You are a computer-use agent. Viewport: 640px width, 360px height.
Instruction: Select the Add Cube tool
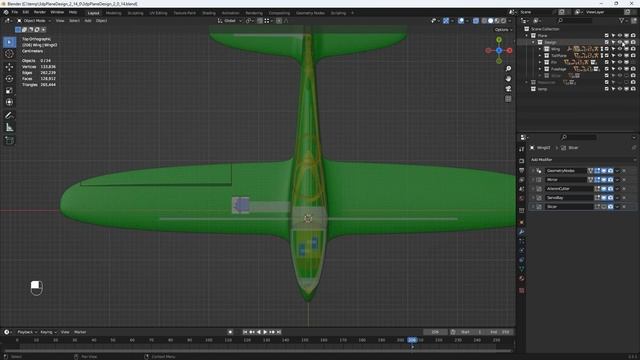9,141
